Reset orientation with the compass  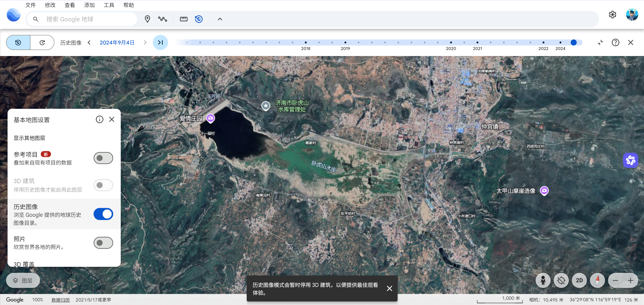(x=597, y=280)
